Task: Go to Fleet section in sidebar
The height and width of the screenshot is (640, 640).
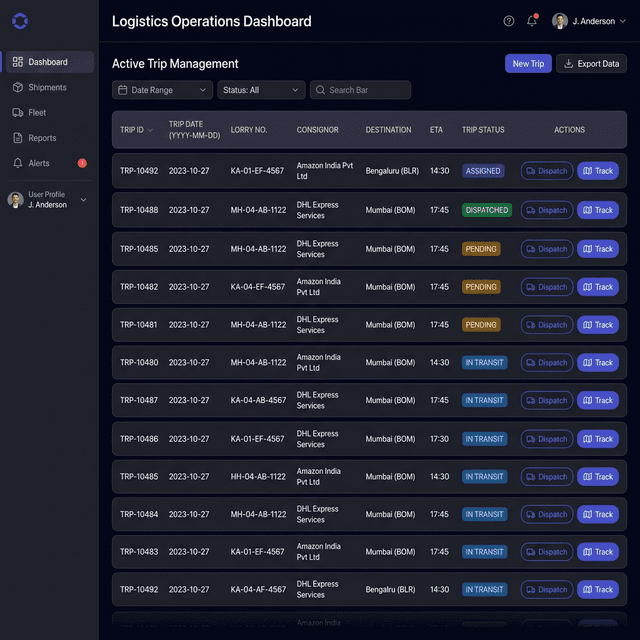Action: pyautogui.click(x=37, y=113)
